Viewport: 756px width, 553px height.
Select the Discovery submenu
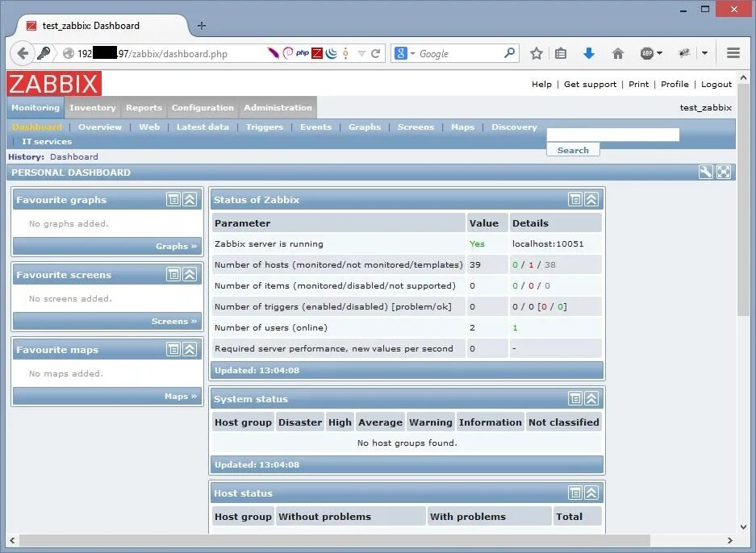click(514, 127)
